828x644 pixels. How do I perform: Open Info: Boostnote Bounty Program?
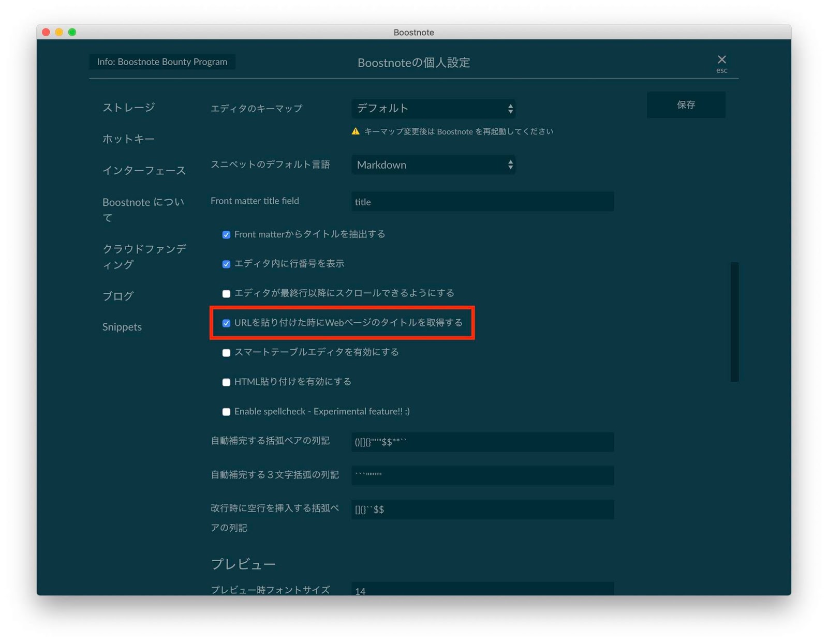coord(161,62)
